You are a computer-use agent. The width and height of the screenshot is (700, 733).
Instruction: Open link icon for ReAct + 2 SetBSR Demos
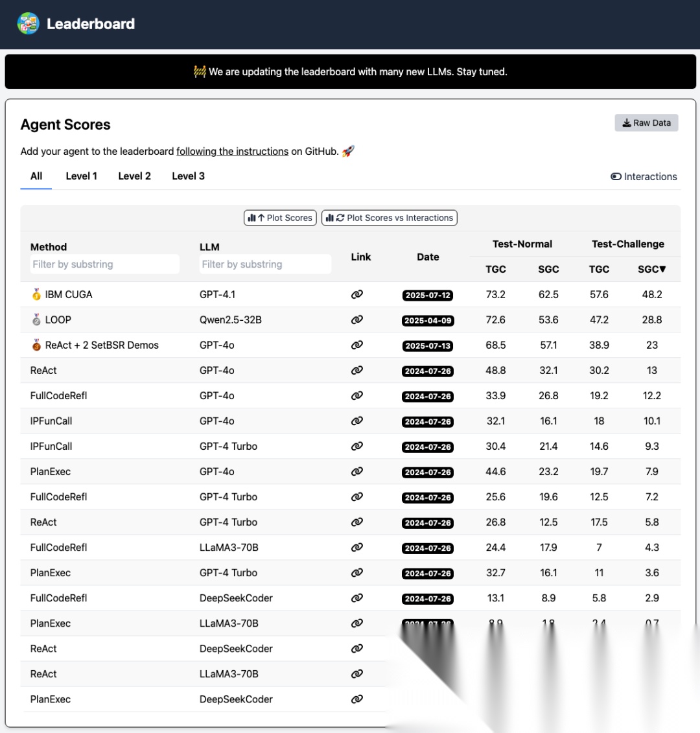tap(356, 345)
